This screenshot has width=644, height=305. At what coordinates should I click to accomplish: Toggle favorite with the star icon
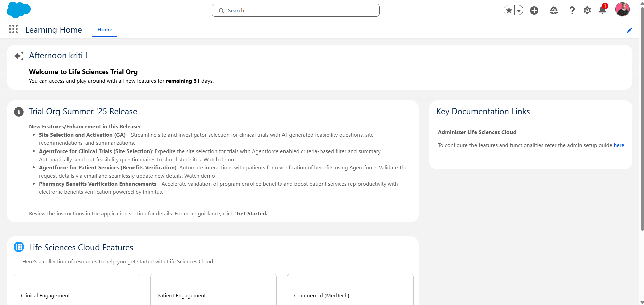pos(508,10)
